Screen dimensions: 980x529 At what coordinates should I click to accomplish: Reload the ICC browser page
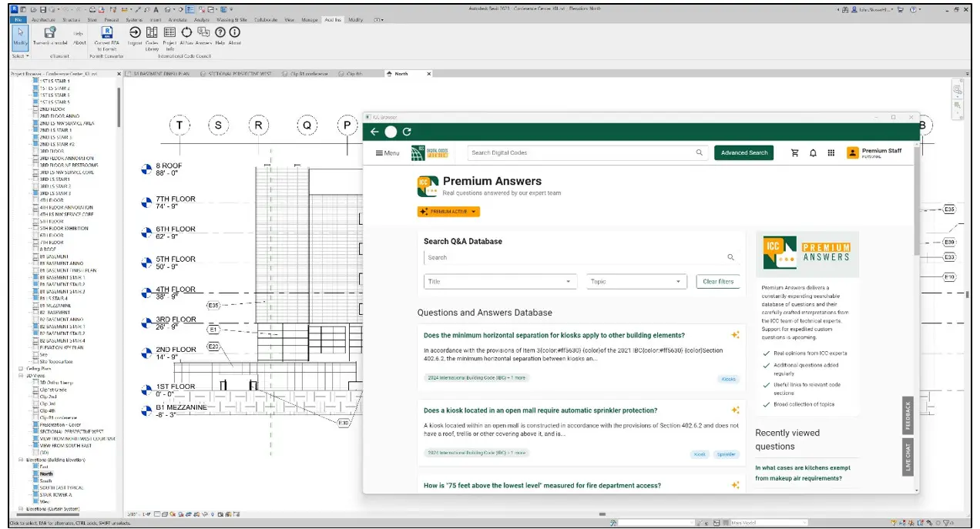coord(407,132)
